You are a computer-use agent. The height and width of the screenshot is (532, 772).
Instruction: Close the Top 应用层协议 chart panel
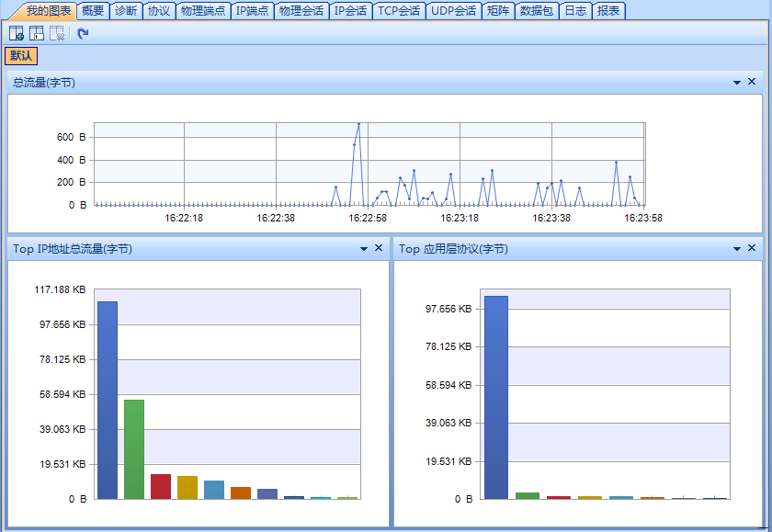click(x=752, y=248)
